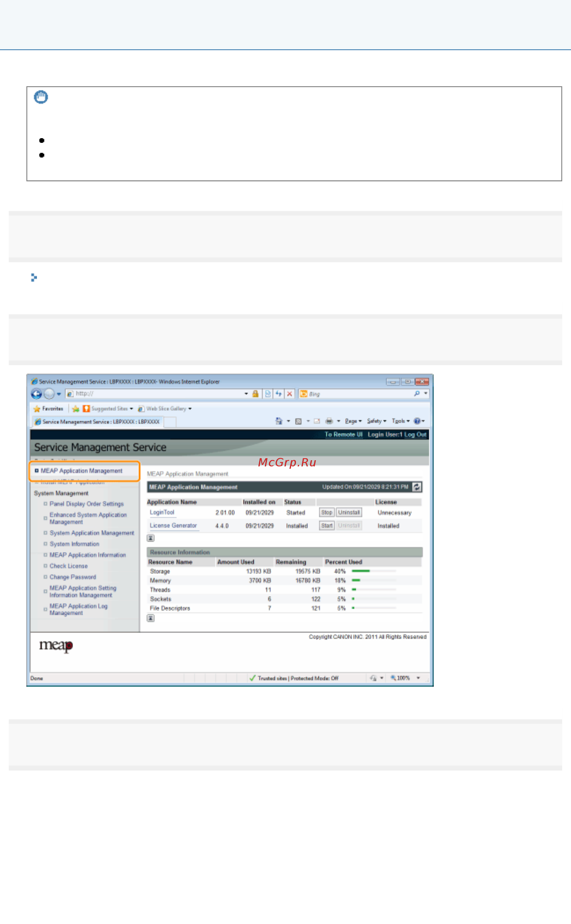Open a new blank browser tab
The width and height of the screenshot is (571, 924).
pos(170,422)
